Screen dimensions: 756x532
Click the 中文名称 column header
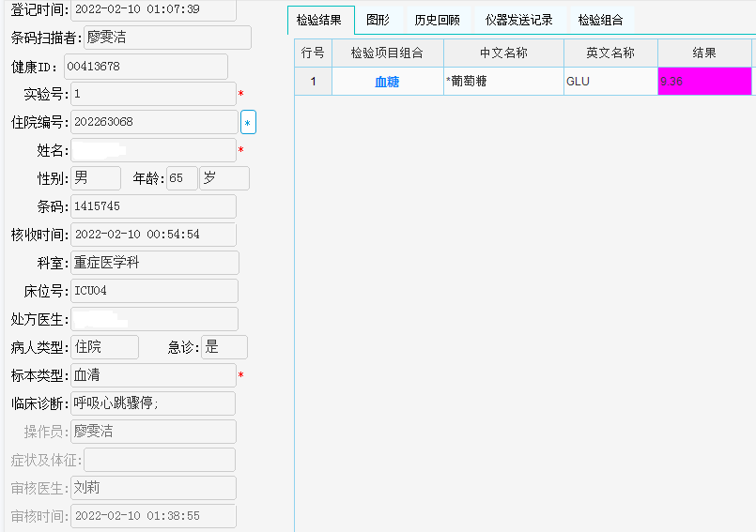click(503, 53)
